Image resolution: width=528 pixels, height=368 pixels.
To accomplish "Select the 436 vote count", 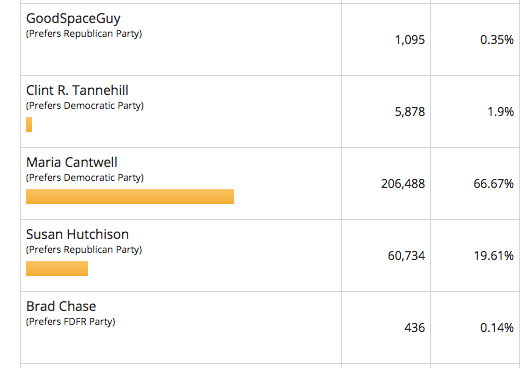I will [x=415, y=328].
